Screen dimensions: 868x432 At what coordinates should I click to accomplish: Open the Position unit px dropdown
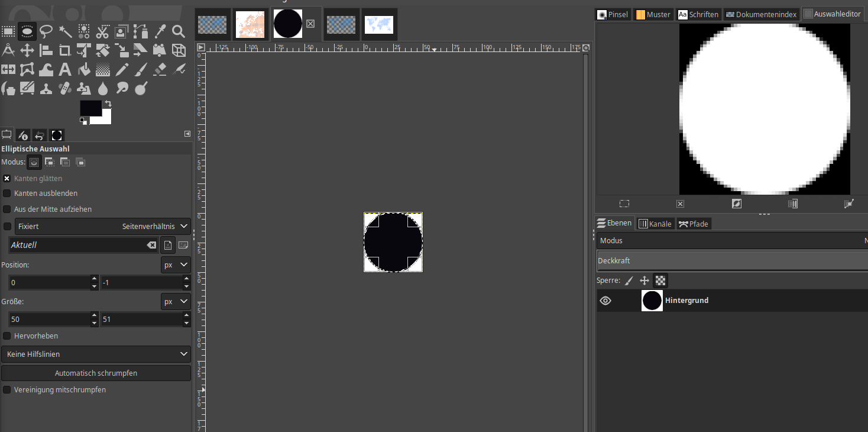[x=176, y=265]
